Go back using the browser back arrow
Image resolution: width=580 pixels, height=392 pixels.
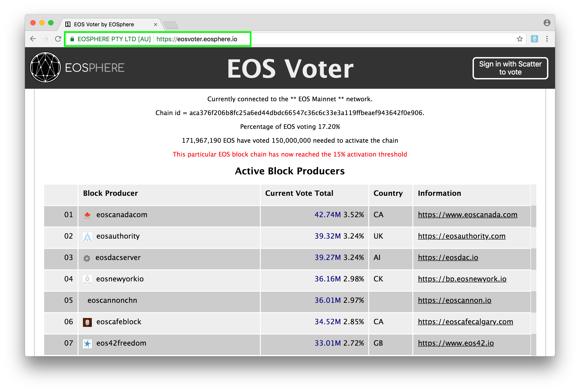click(x=33, y=39)
